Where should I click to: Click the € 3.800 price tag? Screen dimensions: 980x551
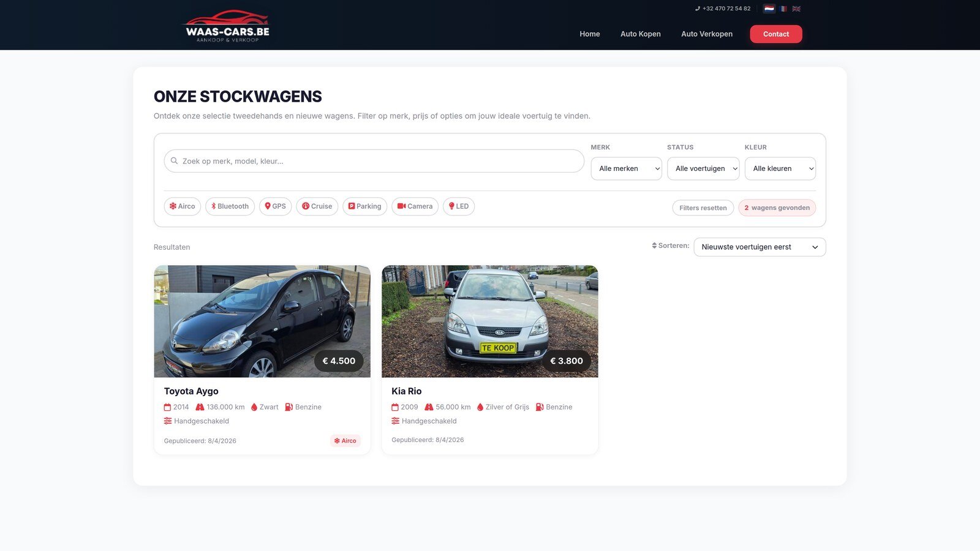(567, 361)
